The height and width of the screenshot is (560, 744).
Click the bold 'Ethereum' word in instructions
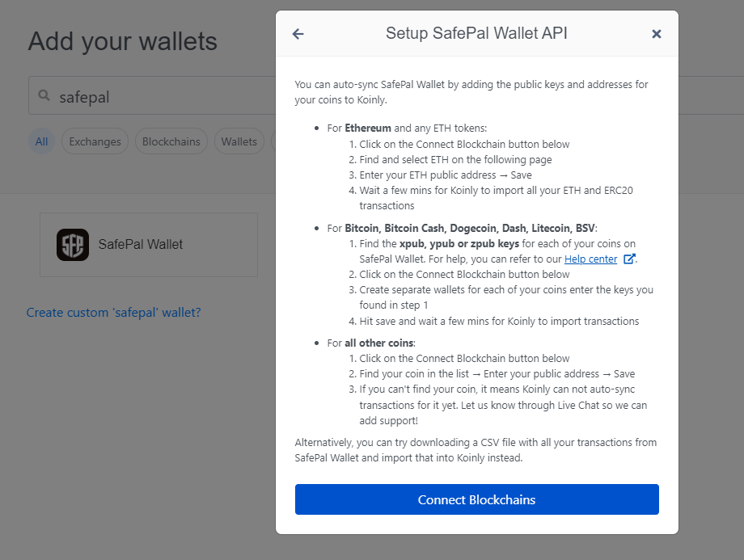click(368, 128)
